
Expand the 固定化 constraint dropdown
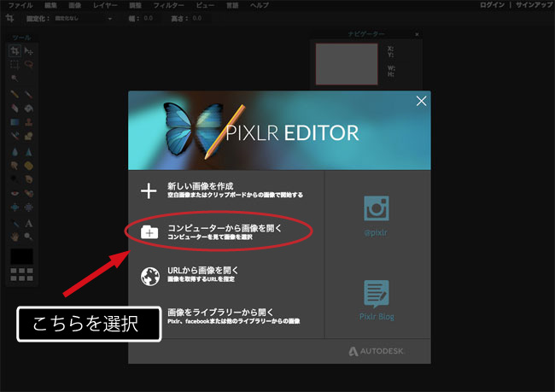(84, 19)
